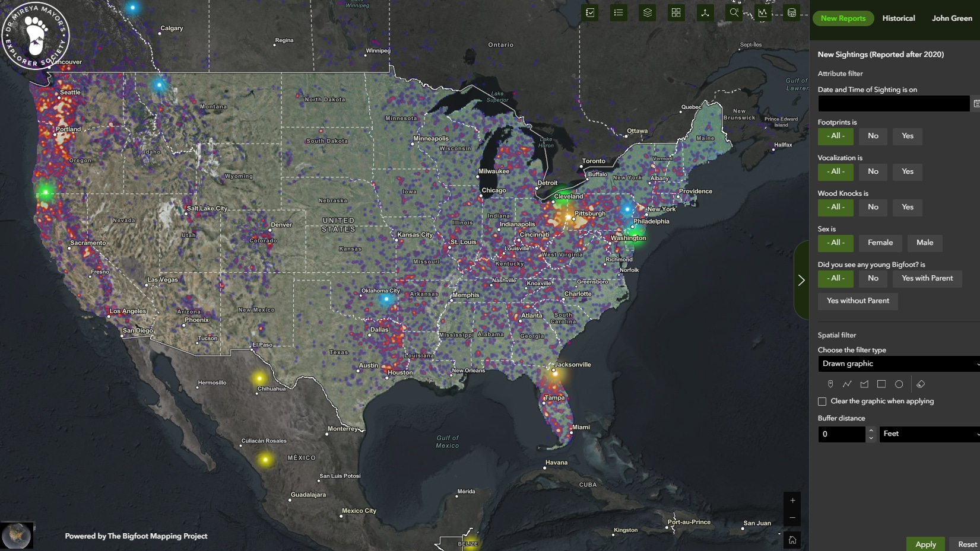Click the chart widget icon in toolbar
The image size is (980, 551).
click(x=763, y=12)
